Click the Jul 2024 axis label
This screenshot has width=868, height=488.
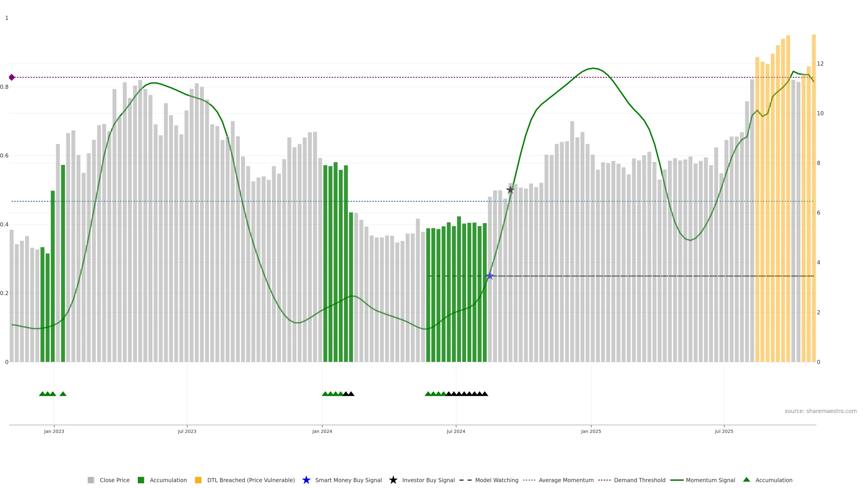click(455, 431)
